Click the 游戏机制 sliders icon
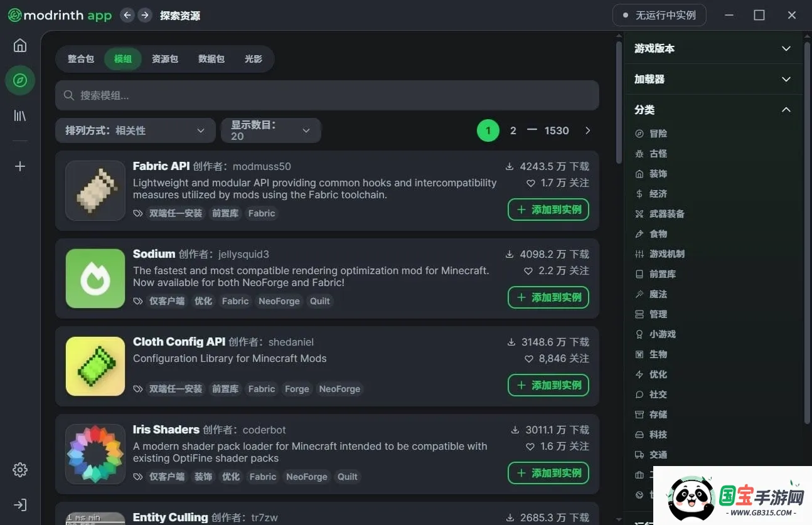 point(639,254)
